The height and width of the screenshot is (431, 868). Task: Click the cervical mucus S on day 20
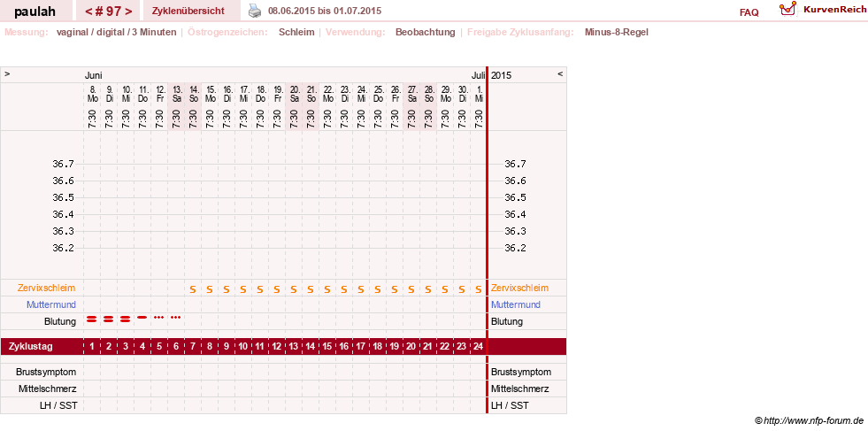(x=411, y=289)
